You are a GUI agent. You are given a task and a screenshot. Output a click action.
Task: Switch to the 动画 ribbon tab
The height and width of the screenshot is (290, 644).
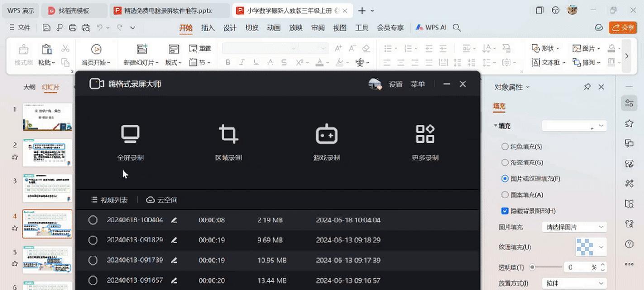point(274,28)
